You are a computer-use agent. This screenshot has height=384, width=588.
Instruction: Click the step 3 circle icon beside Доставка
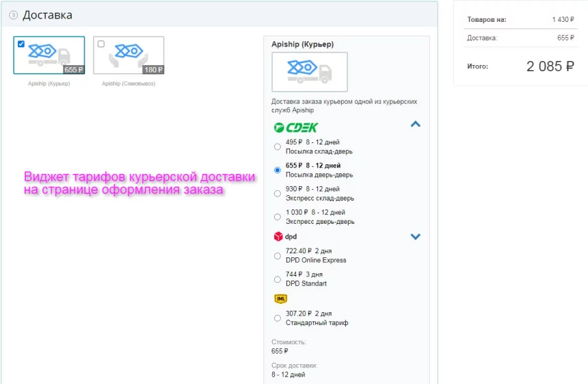(x=13, y=15)
